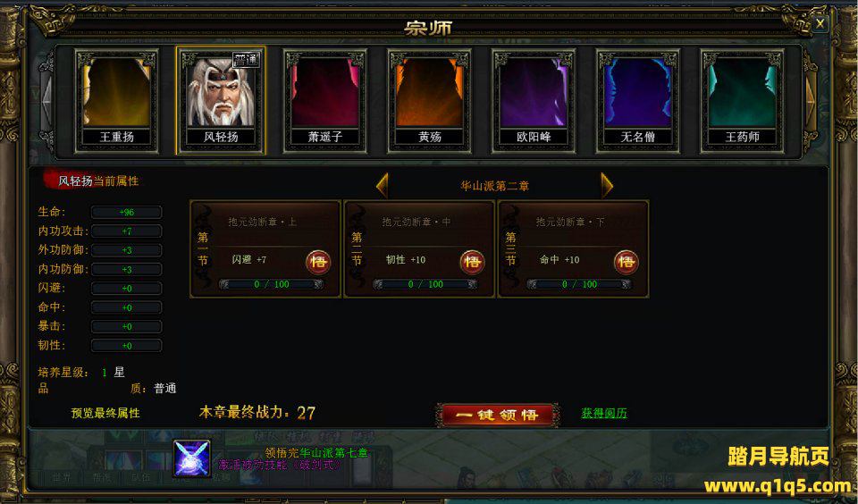Close the 宗师 window
The height and width of the screenshot is (504, 858).
click(820, 23)
